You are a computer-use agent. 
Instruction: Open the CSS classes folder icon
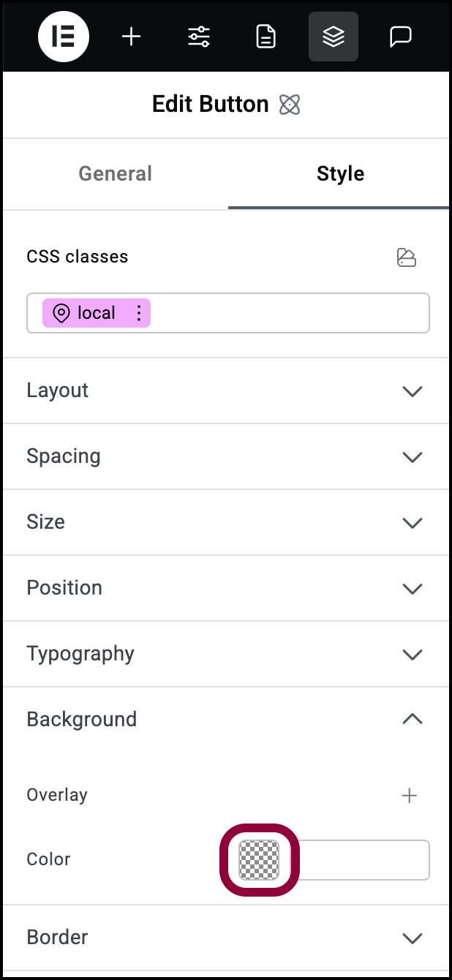pos(407,257)
